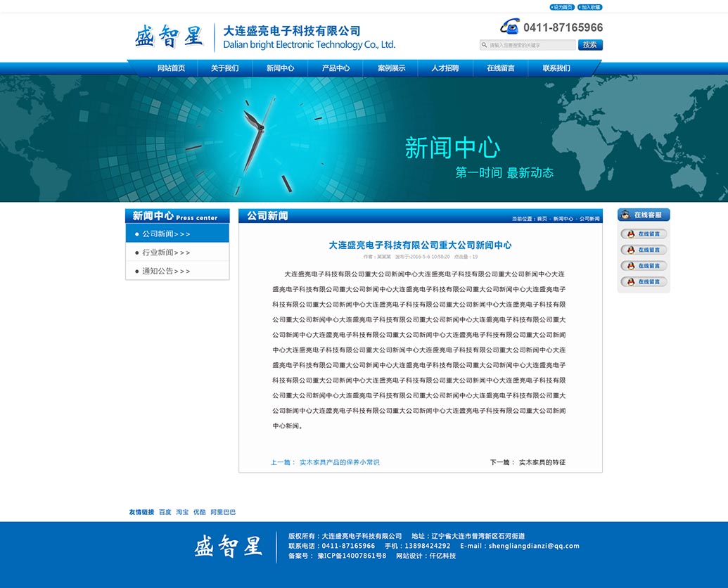Go to 产品中心 in the navigation bar

click(336, 68)
